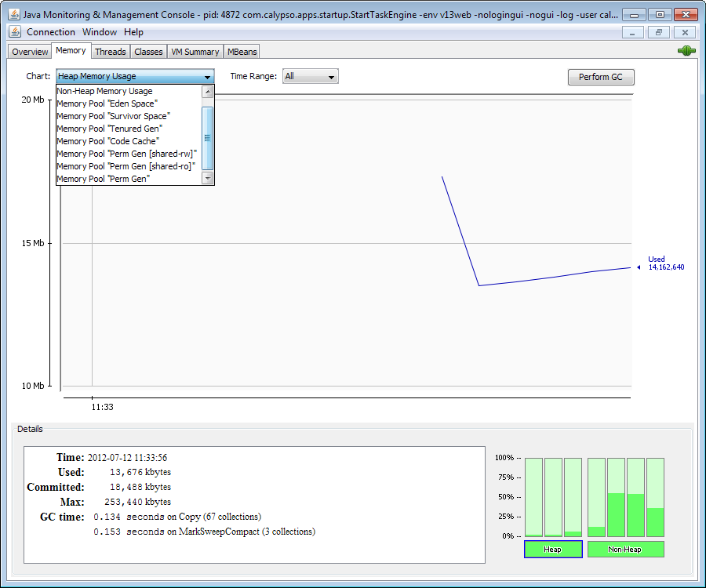Click the Java icon in the title bar

(x=14, y=14)
